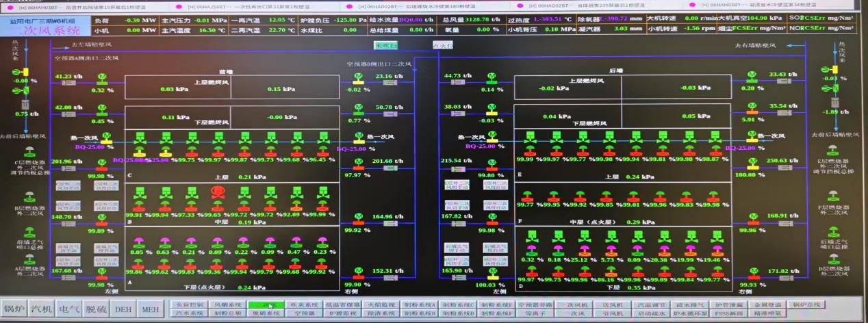
Task: Select the motor damper beside 250.63 t/h
Action: [x=752, y=161]
